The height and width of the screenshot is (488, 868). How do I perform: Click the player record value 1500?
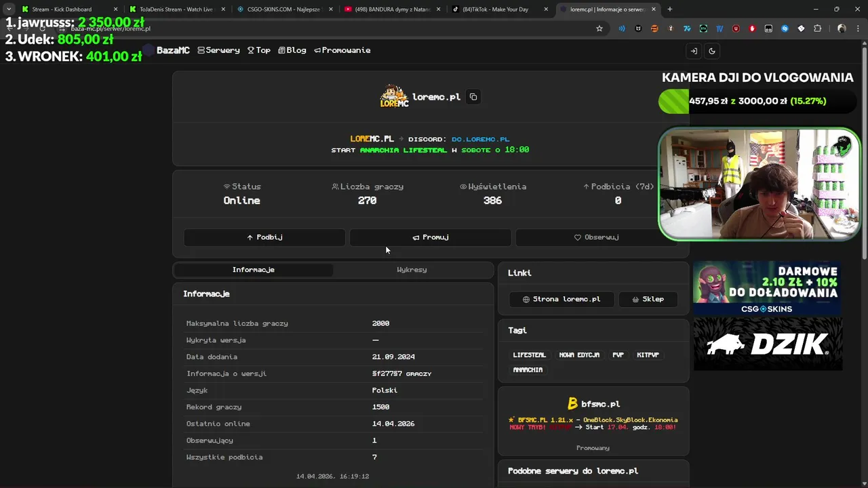tap(380, 407)
